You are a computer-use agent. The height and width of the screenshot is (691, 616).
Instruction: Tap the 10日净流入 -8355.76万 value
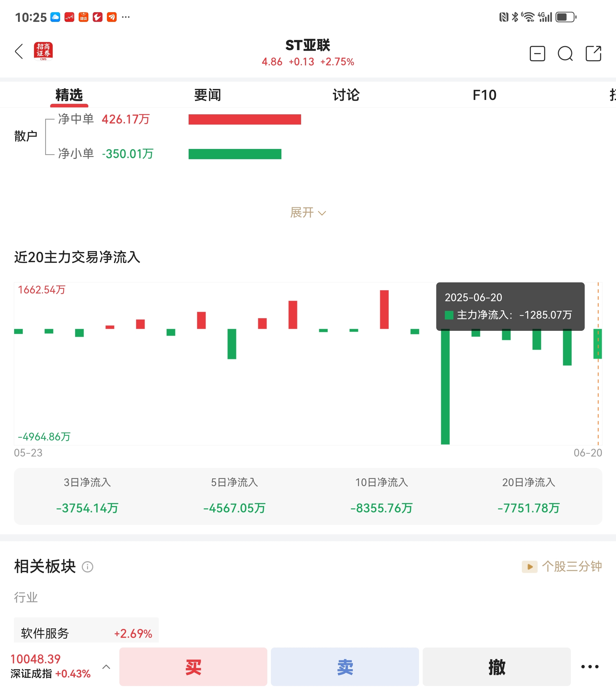[381, 508]
